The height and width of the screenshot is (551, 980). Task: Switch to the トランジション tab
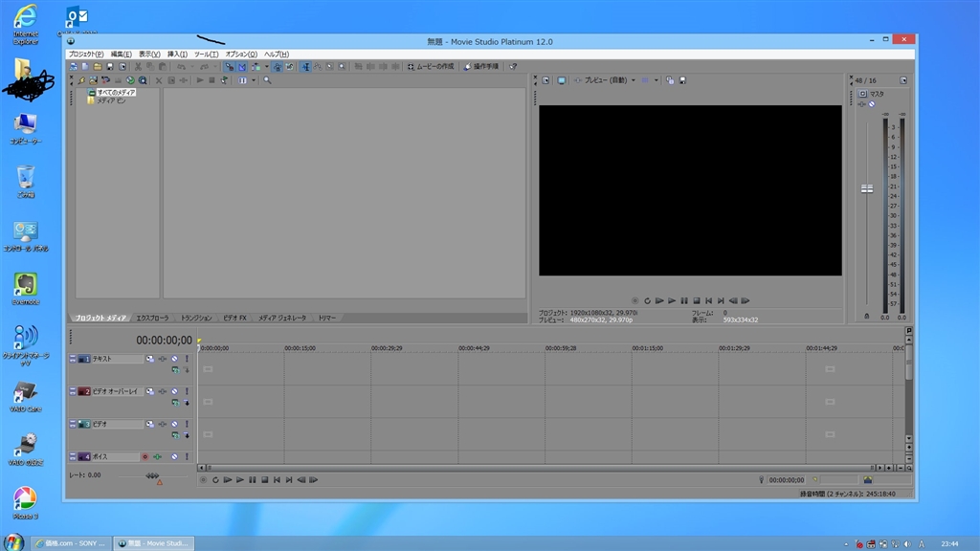pyautogui.click(x=195, y=318)
